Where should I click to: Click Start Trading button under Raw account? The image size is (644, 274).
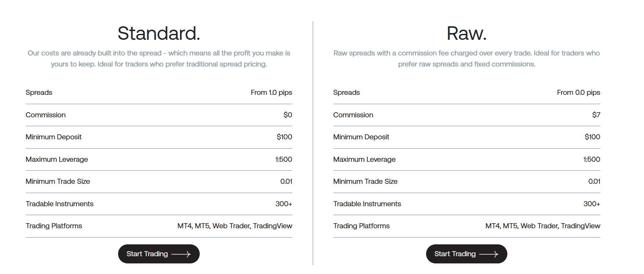coord(466,254)
